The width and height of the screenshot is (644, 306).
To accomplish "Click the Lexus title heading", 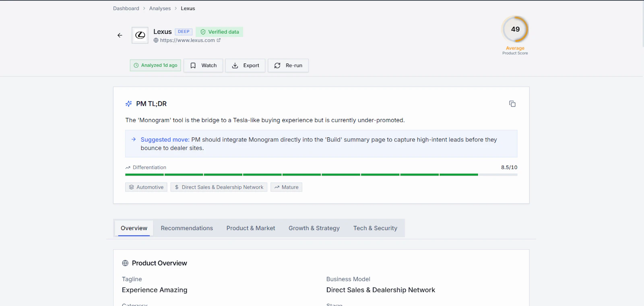I will point(163,32).
